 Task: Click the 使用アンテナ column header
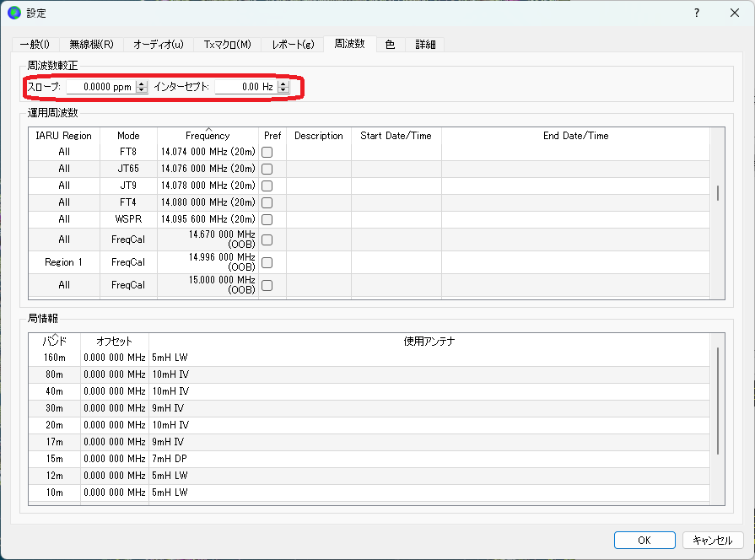[429, 342]
